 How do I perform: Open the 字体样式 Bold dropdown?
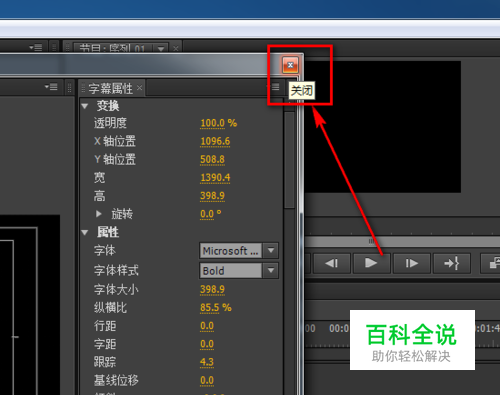[x=239, y=271]
